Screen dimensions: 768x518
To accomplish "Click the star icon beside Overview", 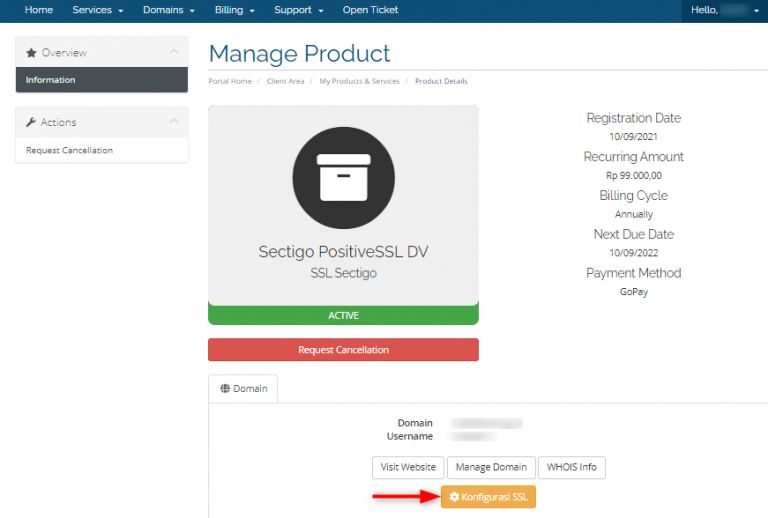I will (x=31, y=53).
